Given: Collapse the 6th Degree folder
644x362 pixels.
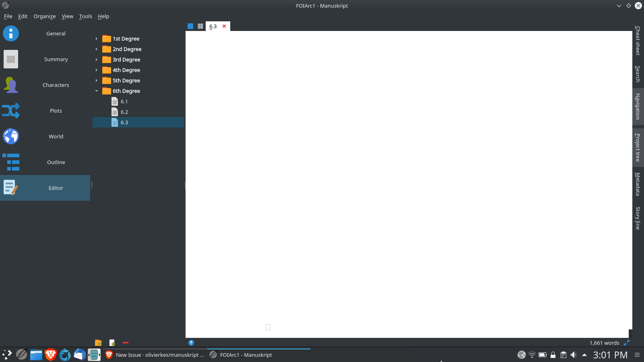Looking at the screenshot, I should click(97, 91).
